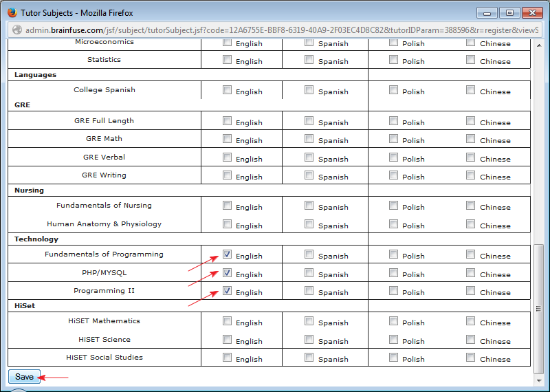Check Polish for PHP/MYSQL
Viewport: 550px width, 392px height.
pos(393,272)
